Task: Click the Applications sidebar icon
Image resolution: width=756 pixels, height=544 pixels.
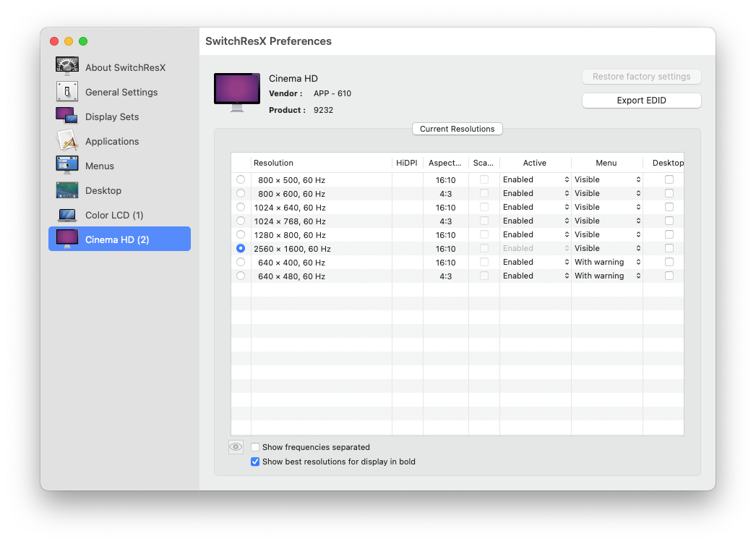Action: [x=67, y=141]
